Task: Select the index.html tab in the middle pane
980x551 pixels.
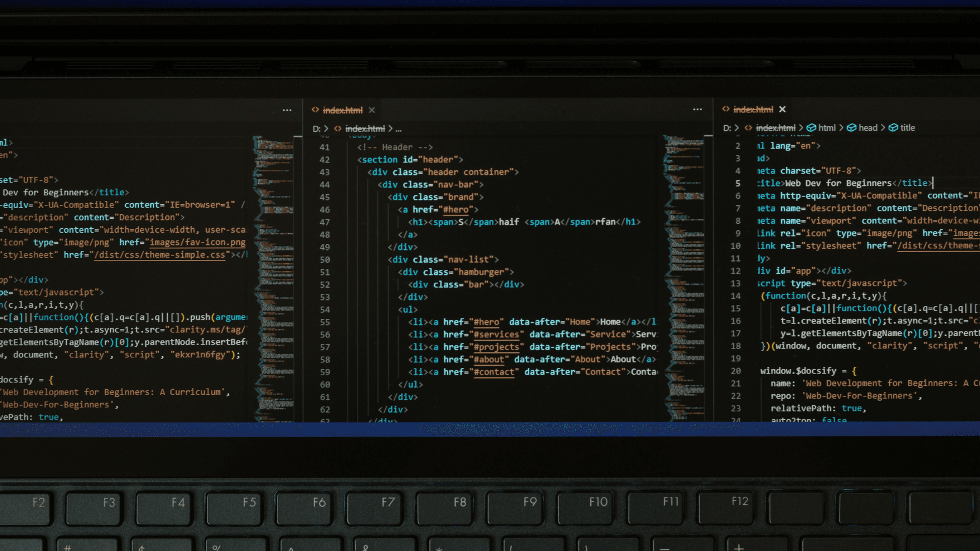Action: (x=342, y=110)
